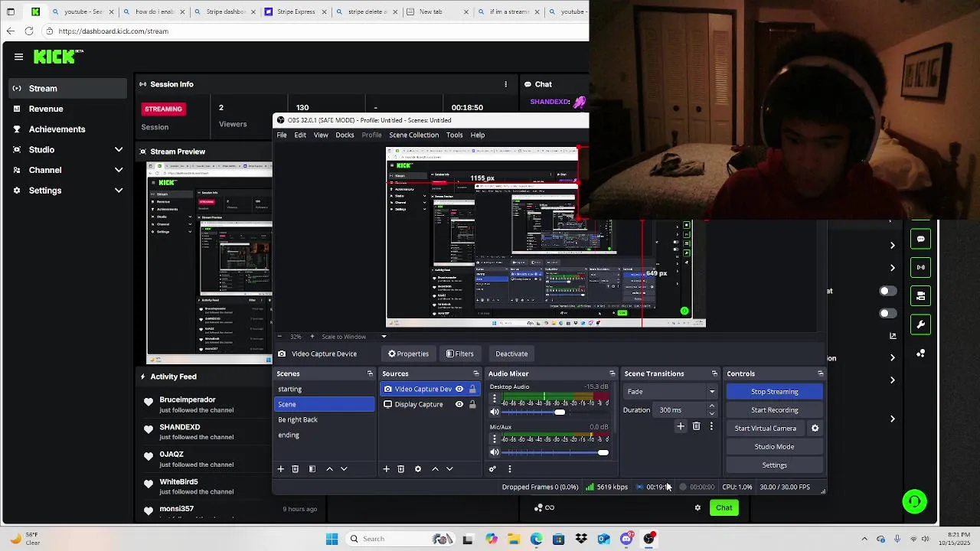Open Kick support headset green button

point(915,502)
